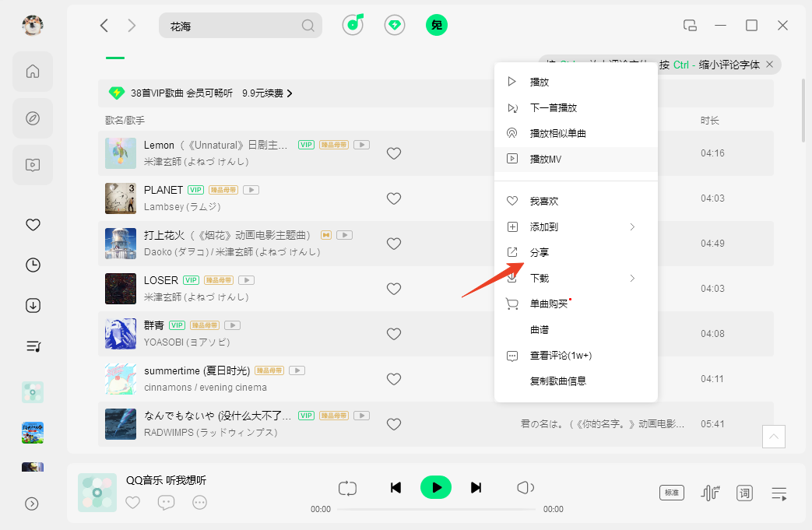This screenshot has height=530, width=812.
Task: Click the green 免 icon in top bar
Action: pyautogui.click(x=437, y=25)
